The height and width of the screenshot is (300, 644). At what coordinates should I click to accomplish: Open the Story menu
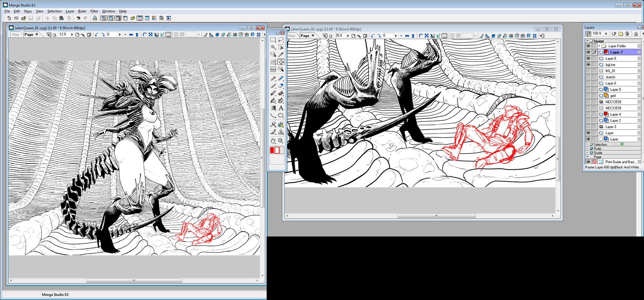[x=28, y=11]
